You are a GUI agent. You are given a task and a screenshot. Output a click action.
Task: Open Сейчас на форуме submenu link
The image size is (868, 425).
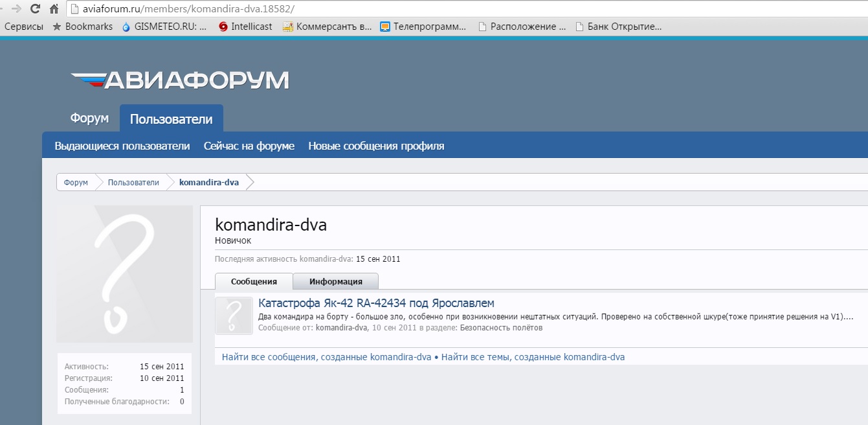[249, 146]
